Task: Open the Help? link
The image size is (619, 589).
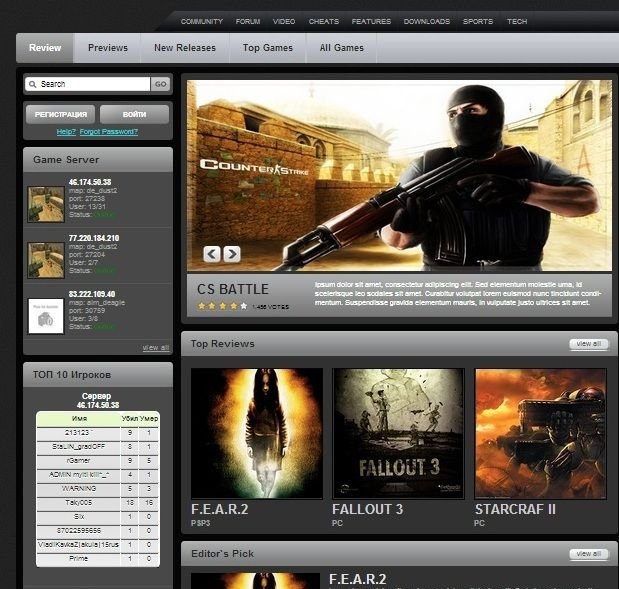Action: (x=66, y=131)
